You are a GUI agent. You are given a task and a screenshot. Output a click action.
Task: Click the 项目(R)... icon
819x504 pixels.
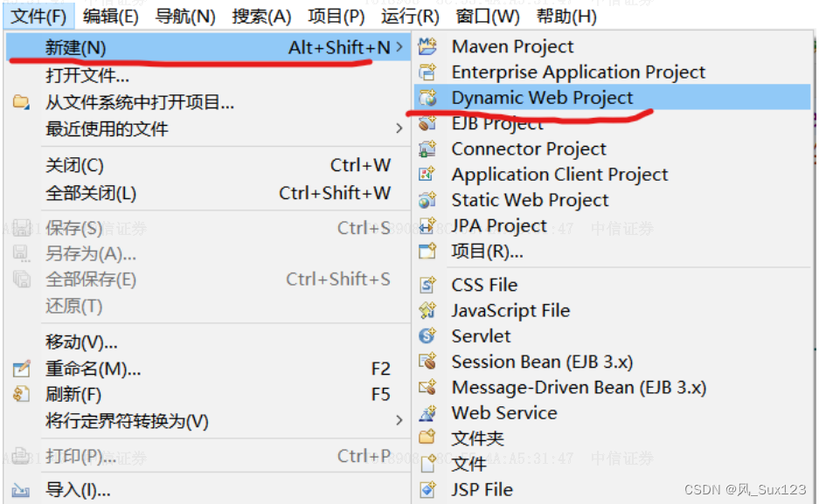coord(427,252)
